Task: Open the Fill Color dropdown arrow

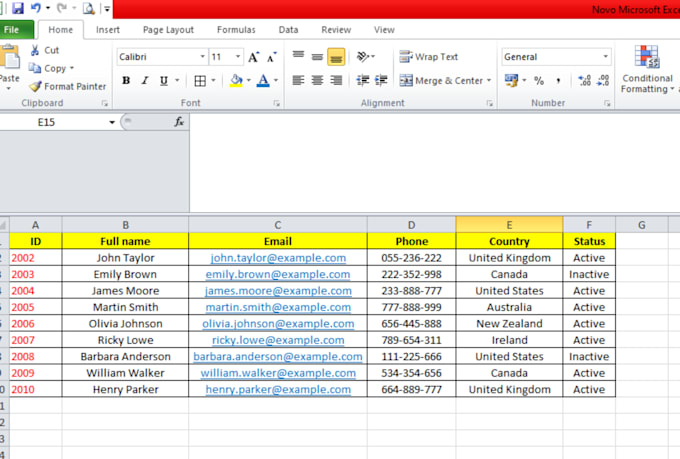Action: 248,81
